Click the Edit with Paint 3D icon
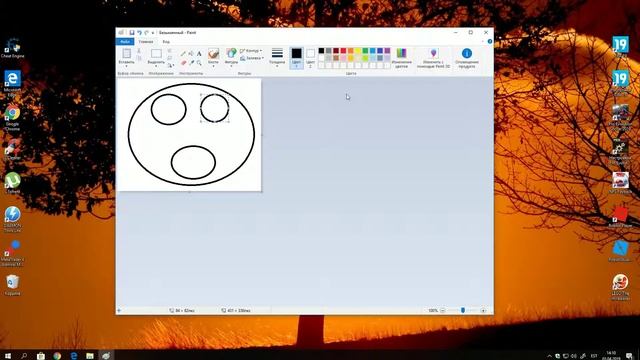This screenshot has height=360, width=640. coord(433,53)
